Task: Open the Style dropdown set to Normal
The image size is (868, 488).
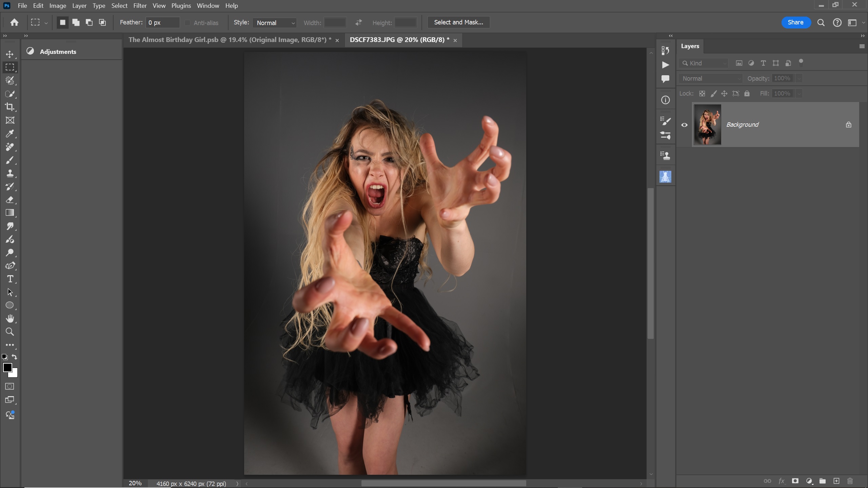Action: coord(275,23)
